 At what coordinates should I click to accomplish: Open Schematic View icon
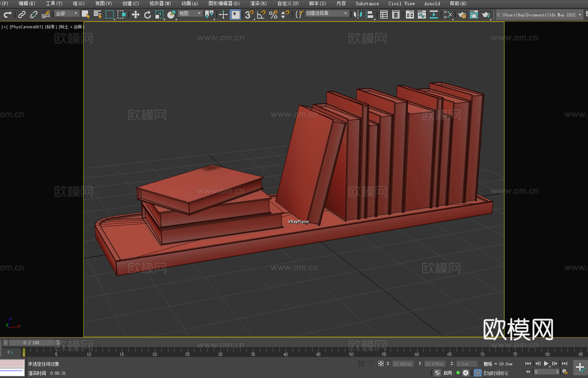[x=434, y=14]
